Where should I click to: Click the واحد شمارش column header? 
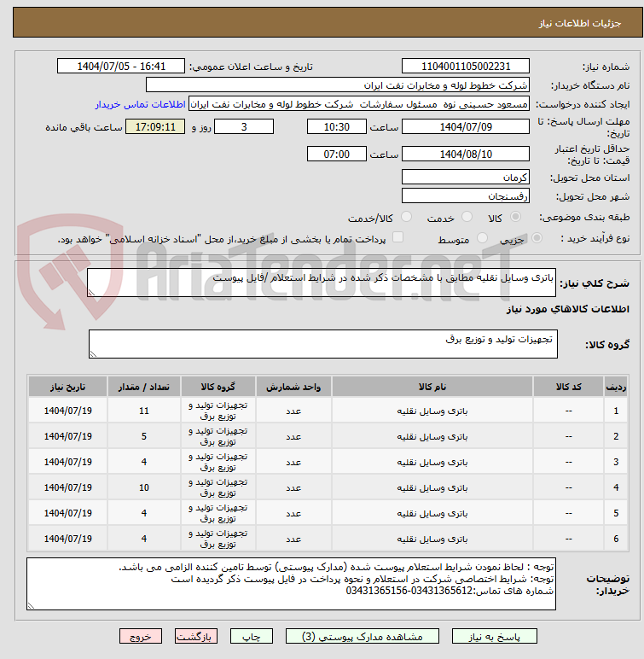(293, 387)
